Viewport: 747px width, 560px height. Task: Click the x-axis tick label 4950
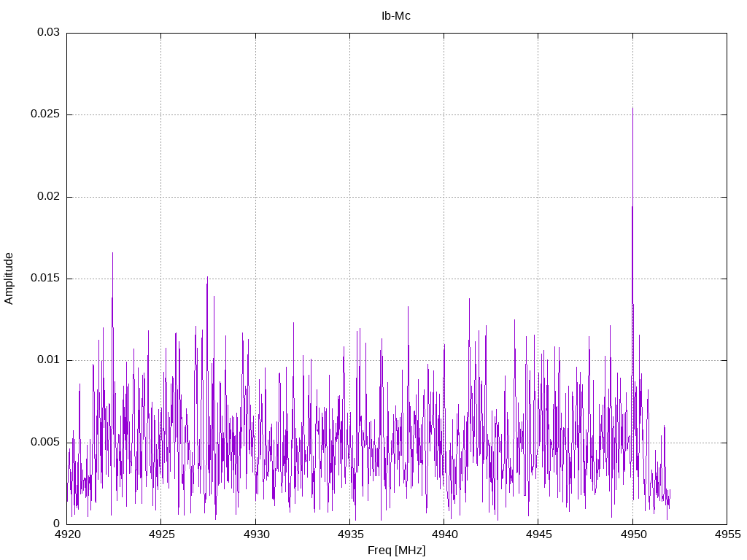632,534
